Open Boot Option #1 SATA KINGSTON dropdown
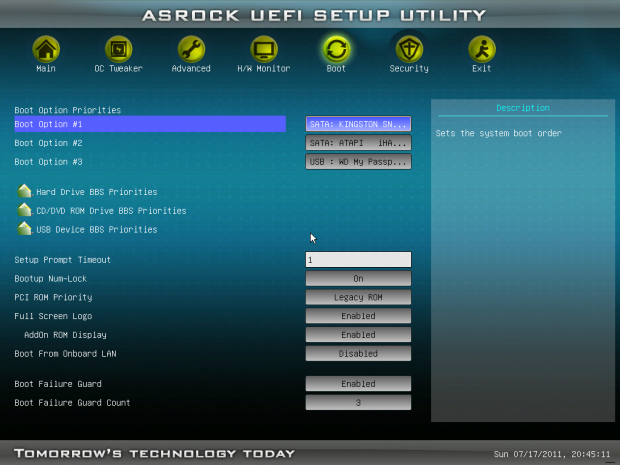 pyautogui.click(x=358, y=124)
